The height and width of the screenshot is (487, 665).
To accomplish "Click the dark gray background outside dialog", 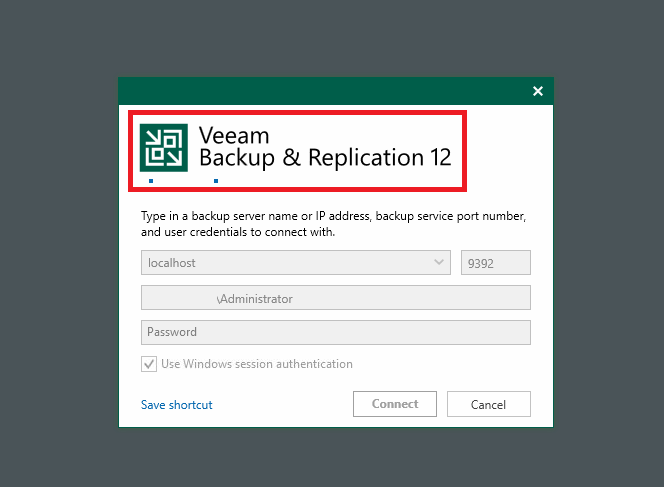I will click(x=59, y=244).
